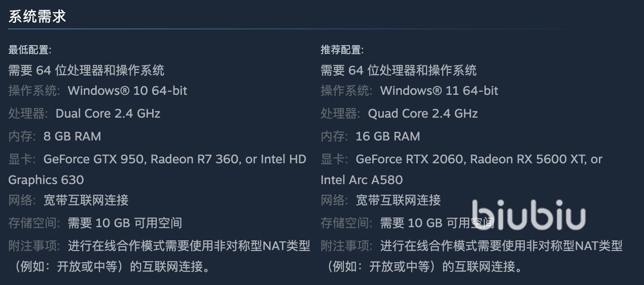The height and width of the screenshot is (285, 644).
Task: Select the 最低配置 label
Action: (x=30, y=50)
